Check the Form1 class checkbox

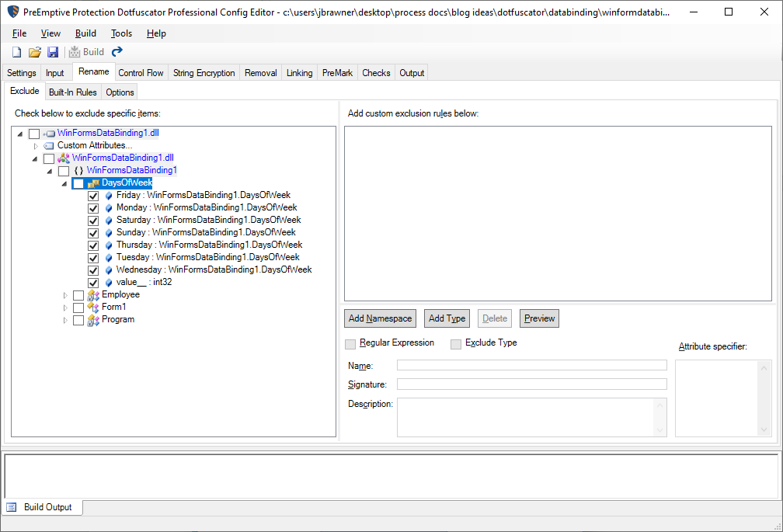tap(78, 308)
